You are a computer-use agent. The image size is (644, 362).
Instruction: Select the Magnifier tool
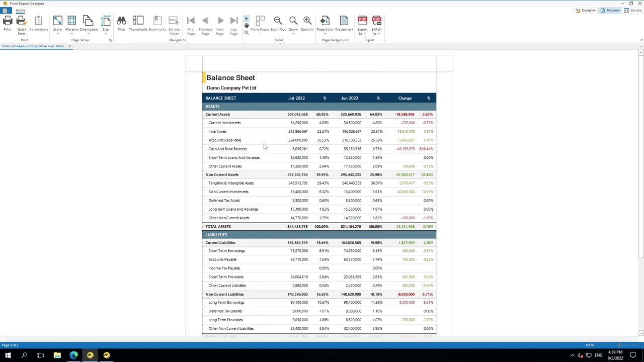pyautogui.click(x=247, y=32)
